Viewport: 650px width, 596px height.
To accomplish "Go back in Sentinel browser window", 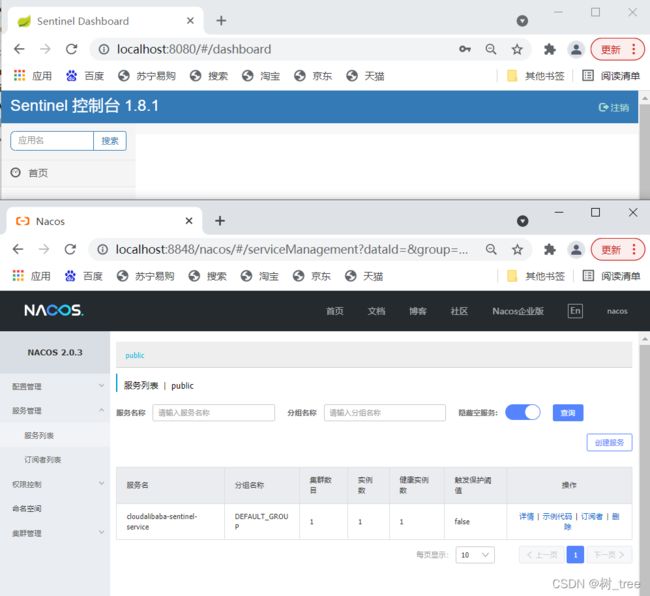I will [19, 49].
